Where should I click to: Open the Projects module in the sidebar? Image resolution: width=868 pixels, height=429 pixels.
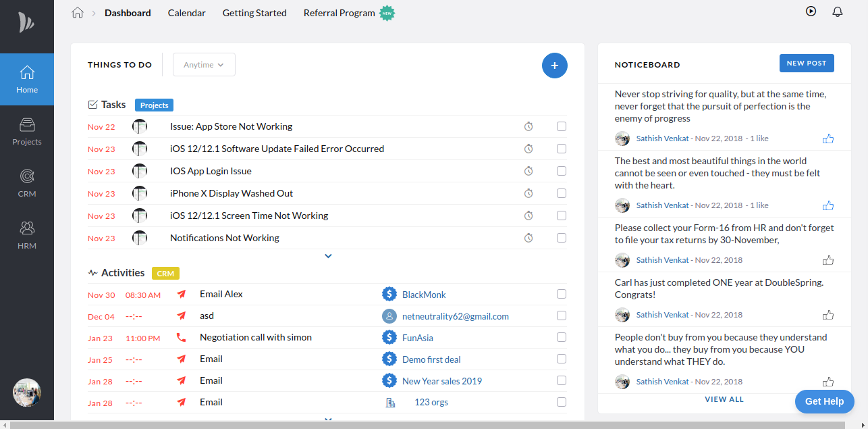pyautogui.click(x=27, y=132)
